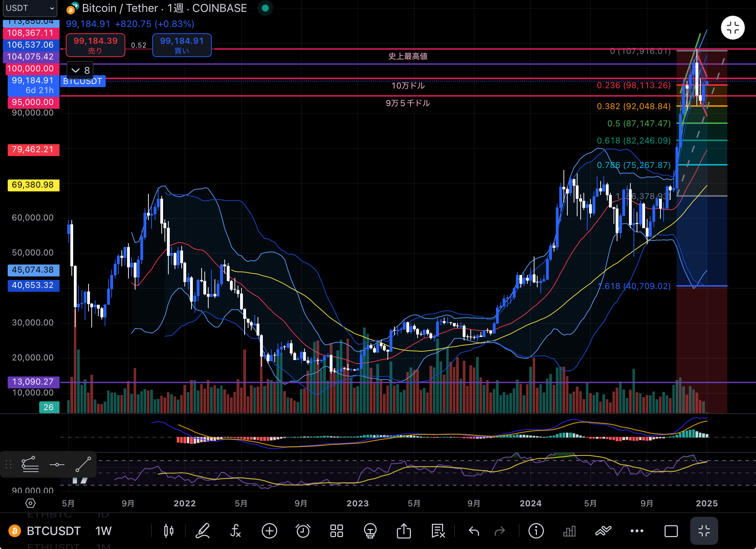756x549 pixels.
Task: Open symbol info circle icon
Action: [x=536, y=531]
